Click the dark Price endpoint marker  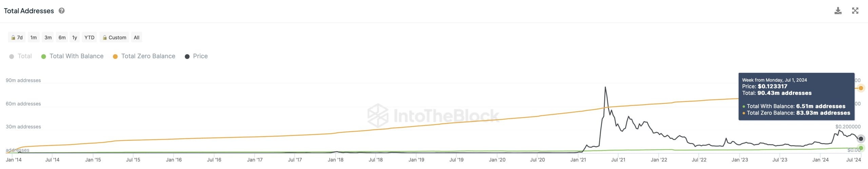861,139
